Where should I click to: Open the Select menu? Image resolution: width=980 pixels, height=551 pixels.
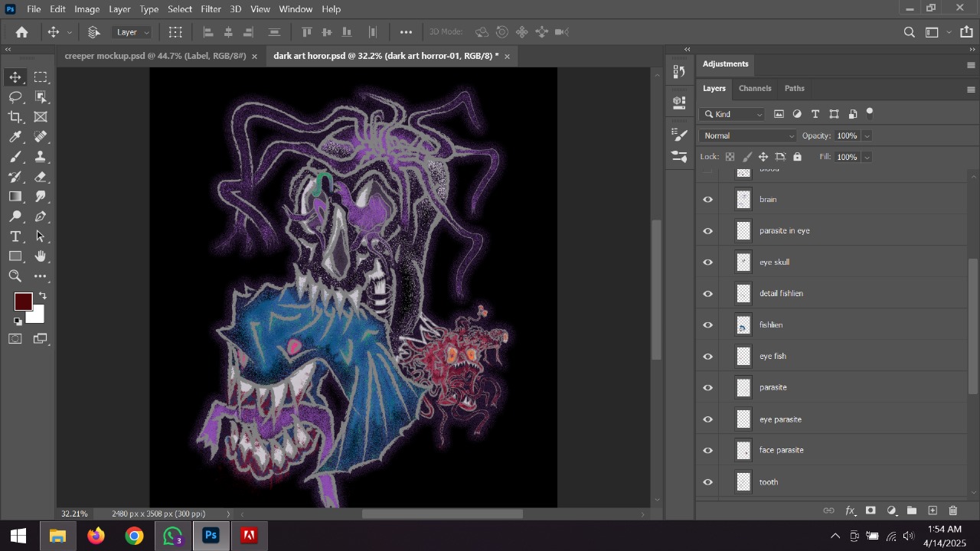[180, 9]
